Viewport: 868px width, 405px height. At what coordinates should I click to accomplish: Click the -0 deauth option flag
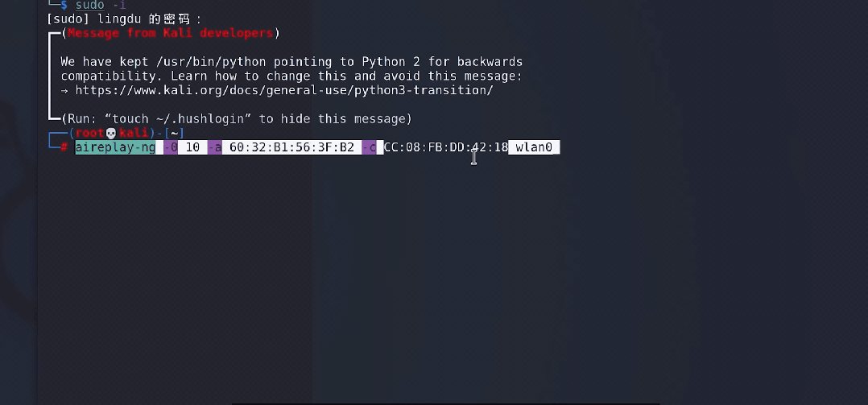pyautogui.click(x=171, y=147)
